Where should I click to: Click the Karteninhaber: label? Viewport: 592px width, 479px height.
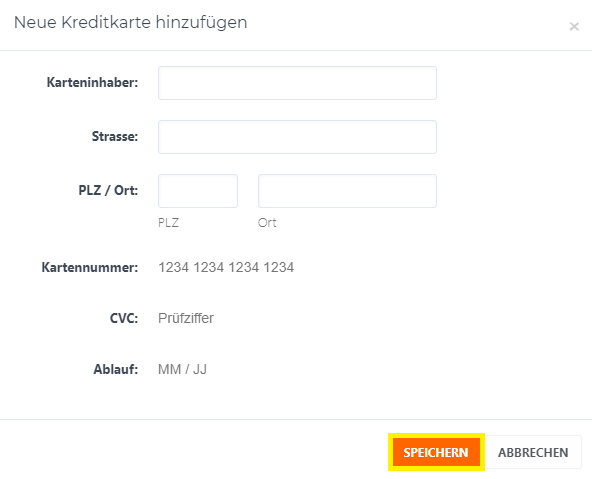pyautogui.click(x=92, y=82)
